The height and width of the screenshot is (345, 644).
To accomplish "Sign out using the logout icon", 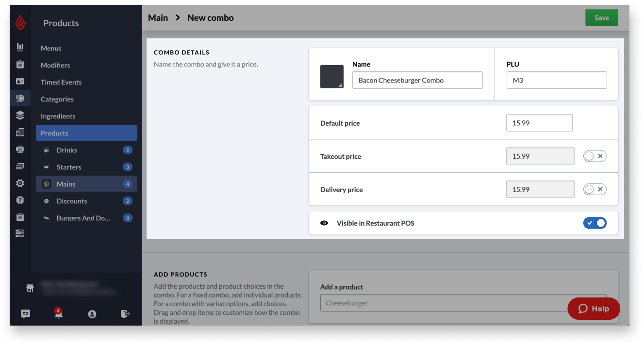I will [x=125, y=313].
